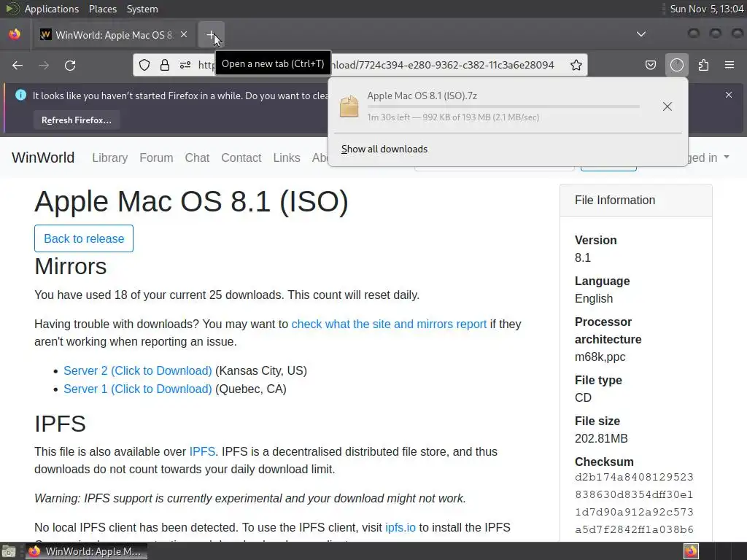Open the Contact nav item

coord(241,157)
